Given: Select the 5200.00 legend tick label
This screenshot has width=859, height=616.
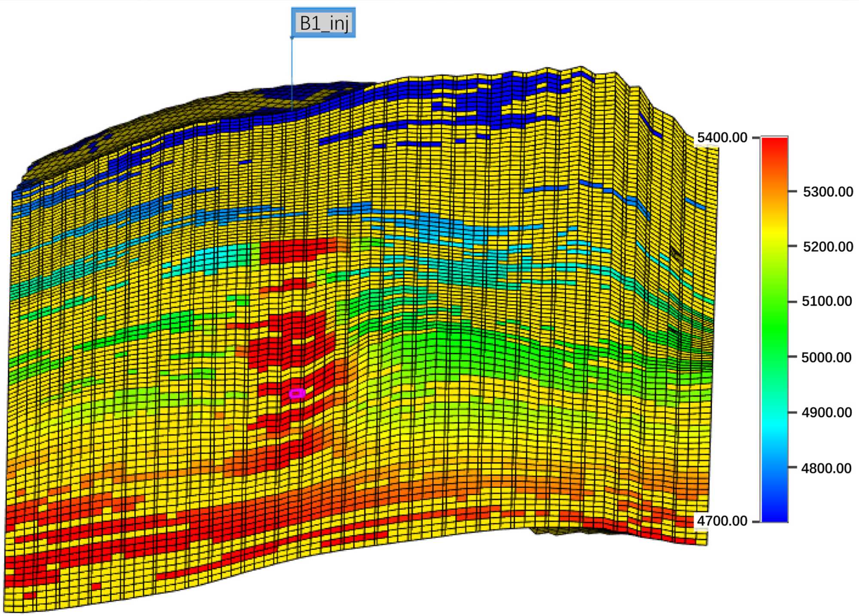Looking at the screenshot, I should pyautogui.click(x=828, y=247).
